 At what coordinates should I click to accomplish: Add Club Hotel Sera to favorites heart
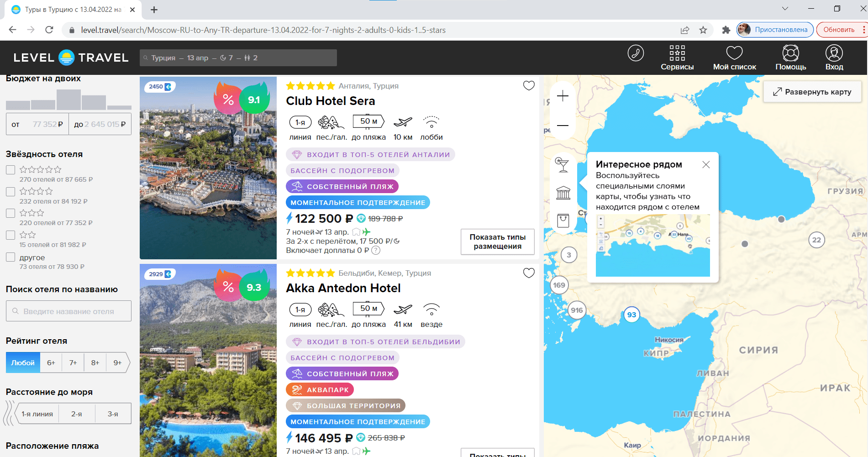tap(529, 86)
